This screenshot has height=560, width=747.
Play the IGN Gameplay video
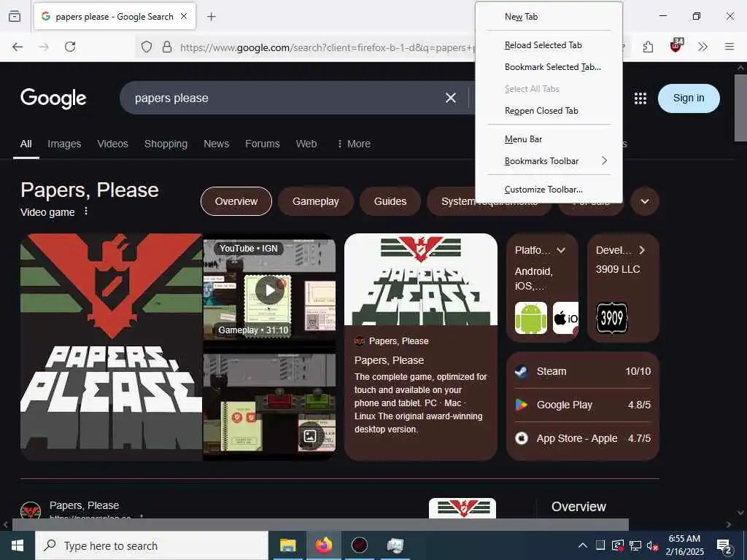270,289
